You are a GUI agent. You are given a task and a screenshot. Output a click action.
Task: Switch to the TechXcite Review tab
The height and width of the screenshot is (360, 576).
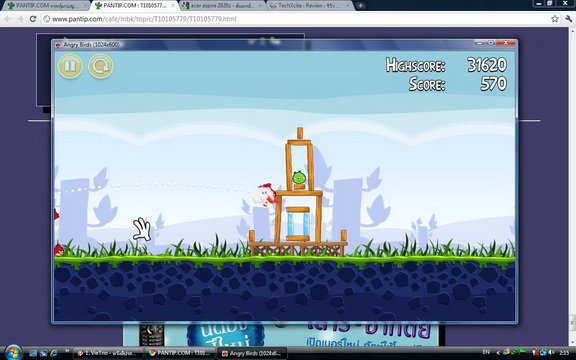(x=310, y=6)
